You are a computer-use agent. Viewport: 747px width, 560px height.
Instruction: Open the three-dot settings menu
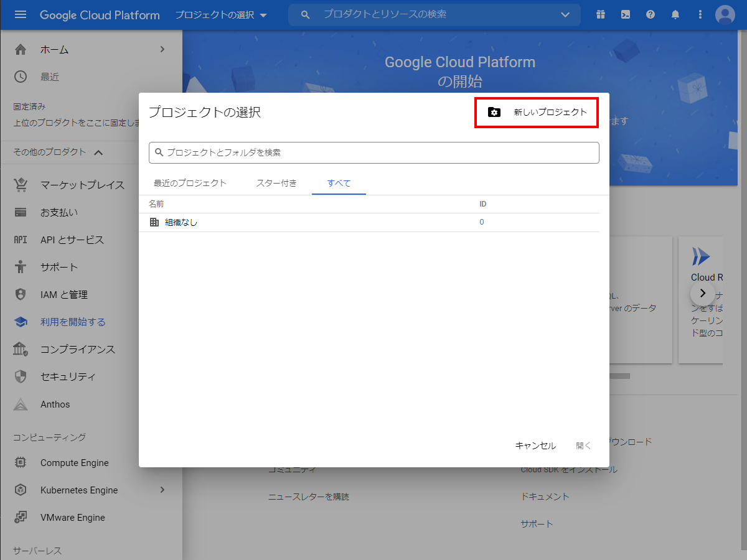pos(700,15)
